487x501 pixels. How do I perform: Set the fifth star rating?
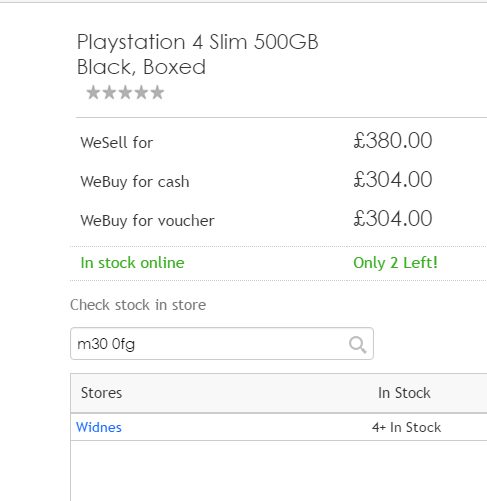tap(157, 92)
